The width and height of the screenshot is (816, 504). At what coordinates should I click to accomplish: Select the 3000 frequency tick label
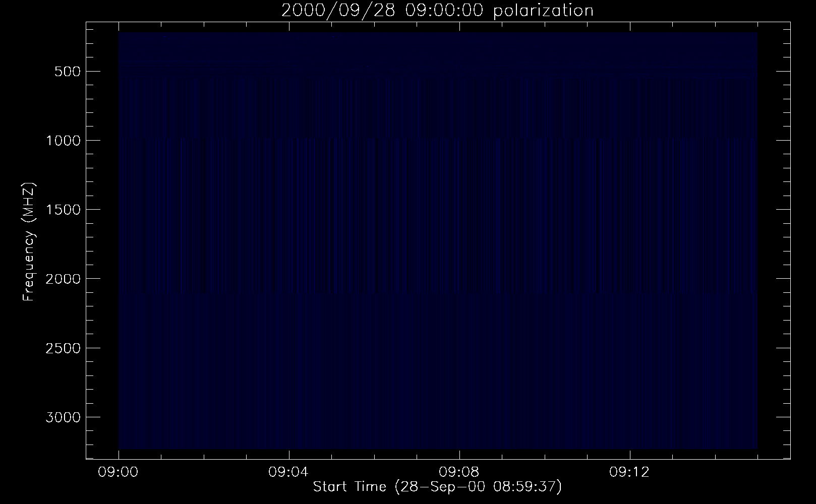[63, 417]
